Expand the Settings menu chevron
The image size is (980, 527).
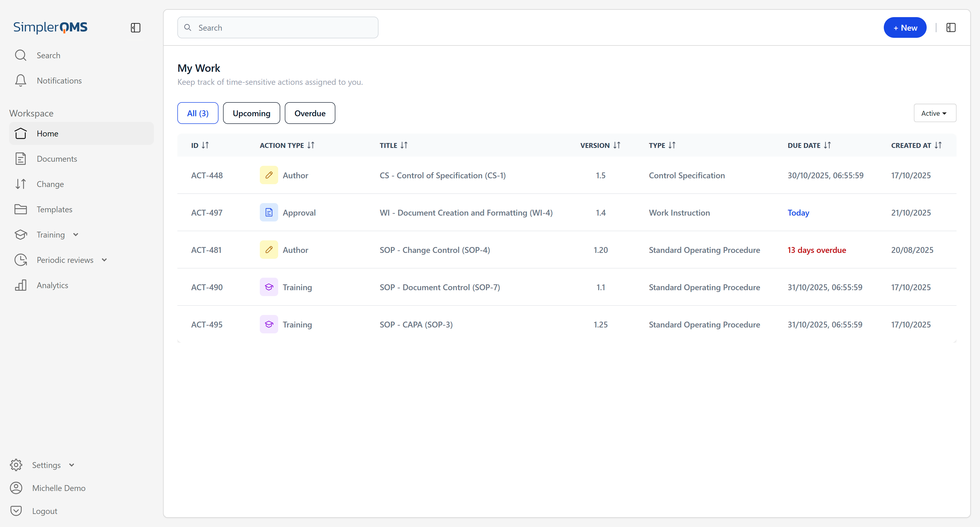pyautogui.click(x=71, y=465)
